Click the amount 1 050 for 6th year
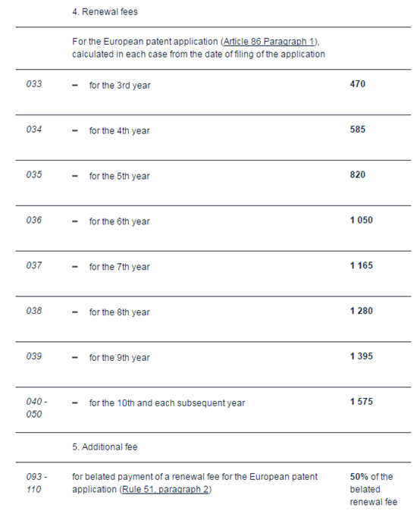420x517 pixels. 362,220
